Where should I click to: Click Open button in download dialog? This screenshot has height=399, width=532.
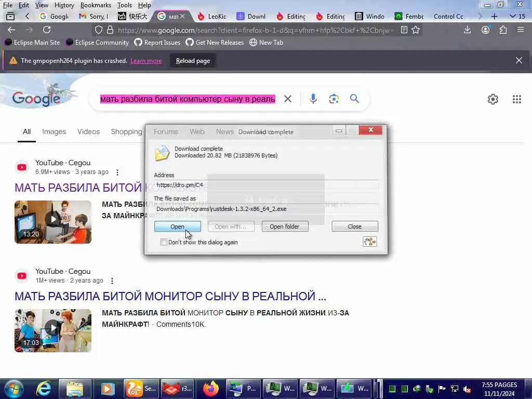click(178, 227)
